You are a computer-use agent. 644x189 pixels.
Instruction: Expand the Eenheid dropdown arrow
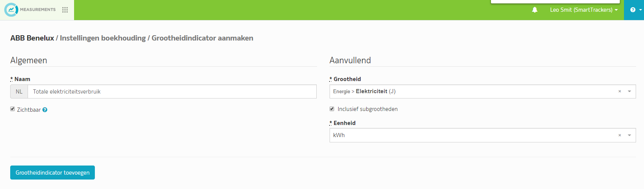point(630,135)
